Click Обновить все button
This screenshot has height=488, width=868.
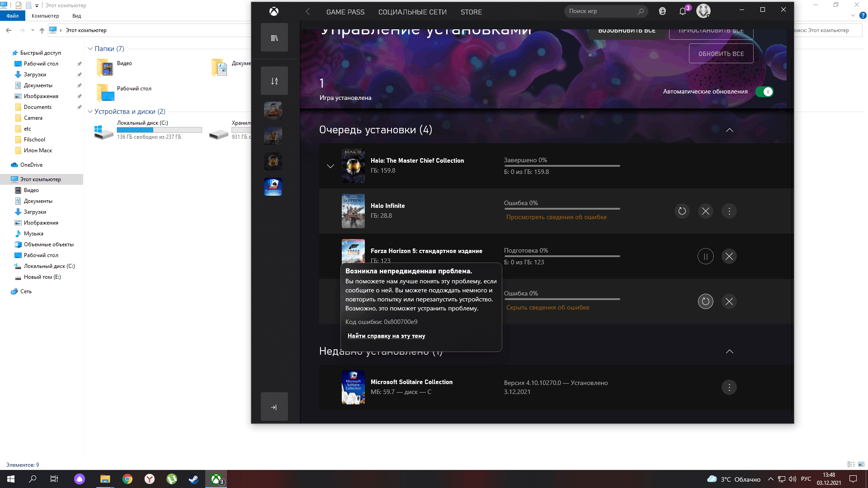tap(721, 53)
